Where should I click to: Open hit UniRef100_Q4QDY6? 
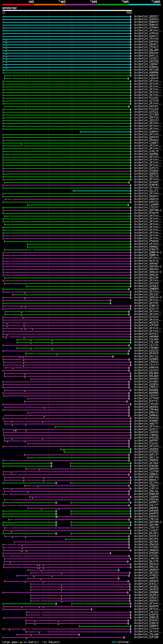click(x=146, y=570)
